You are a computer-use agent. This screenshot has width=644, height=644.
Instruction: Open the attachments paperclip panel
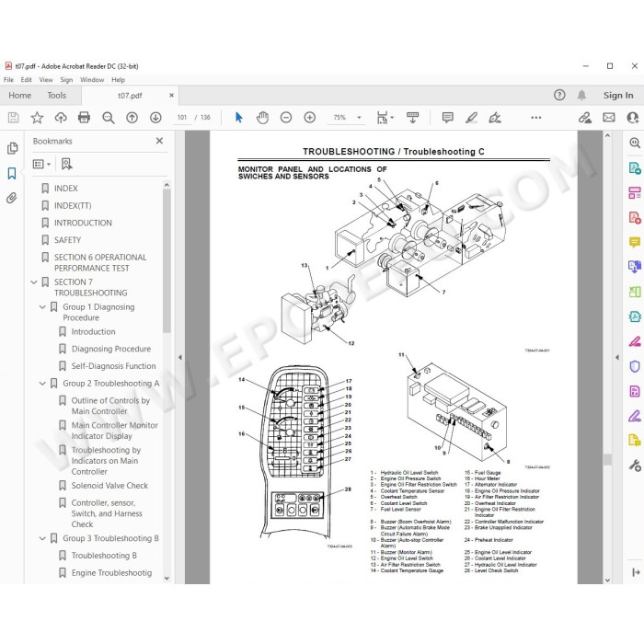pos(12,198)
